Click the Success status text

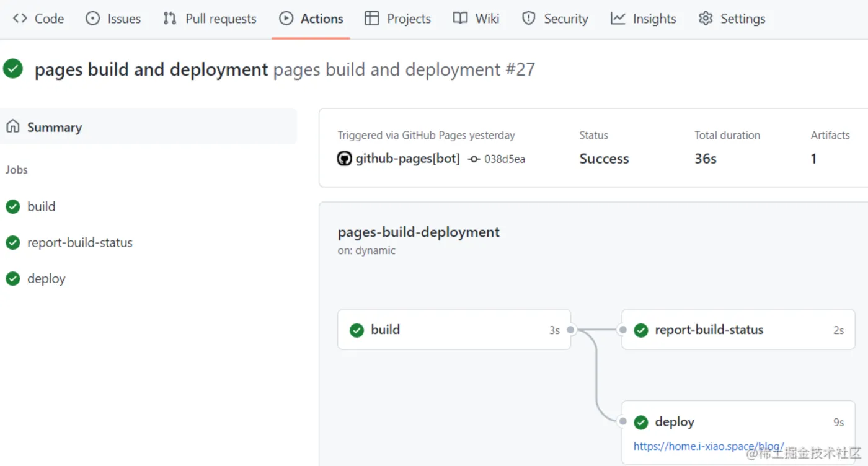pos(604,159)
